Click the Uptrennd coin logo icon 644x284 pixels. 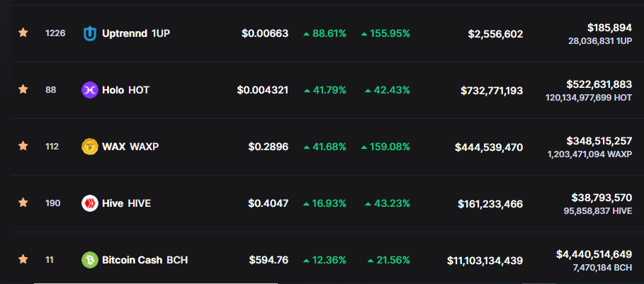click(89, 33)
